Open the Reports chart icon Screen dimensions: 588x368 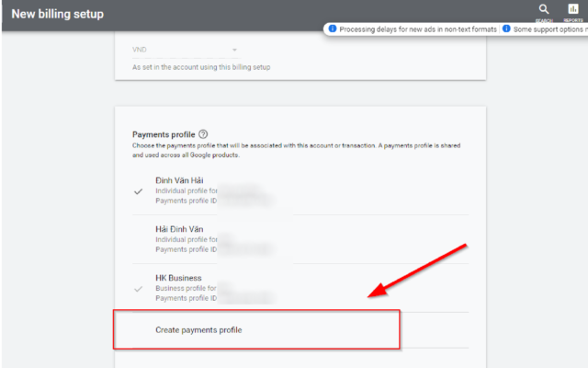[573, 9]
